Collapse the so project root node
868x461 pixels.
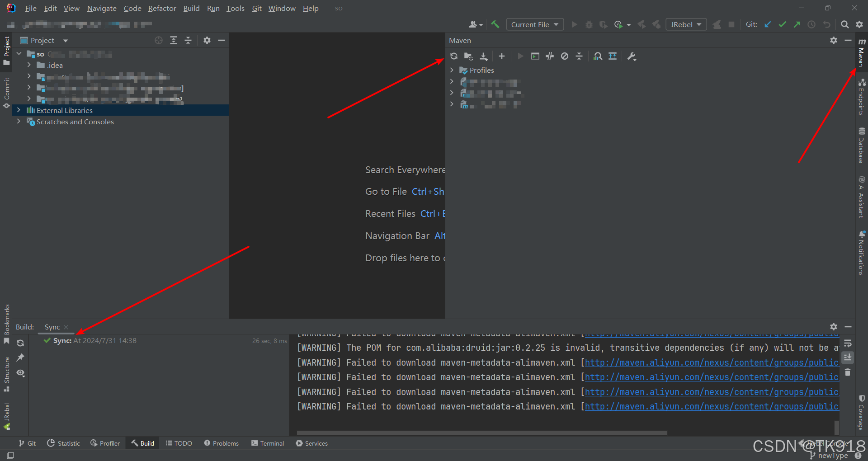pos(19,54)
